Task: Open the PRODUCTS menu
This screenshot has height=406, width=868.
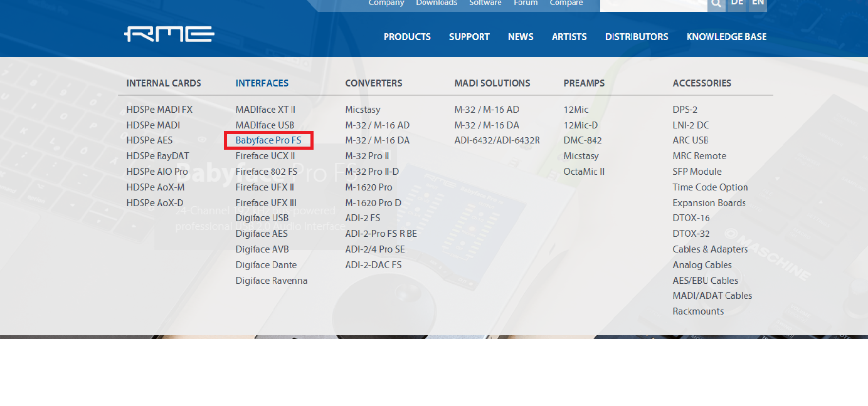Action: point(407,37)
